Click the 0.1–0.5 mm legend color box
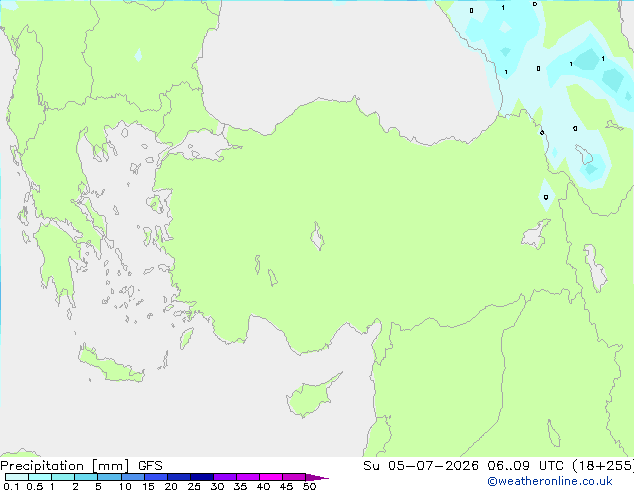The image size is (634, 490). point(17,477)
